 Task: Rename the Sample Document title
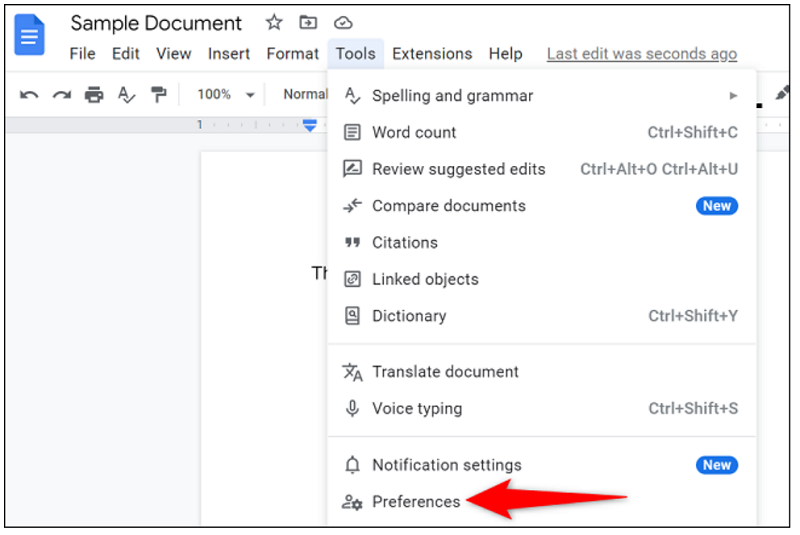click(x=156, y=23)
